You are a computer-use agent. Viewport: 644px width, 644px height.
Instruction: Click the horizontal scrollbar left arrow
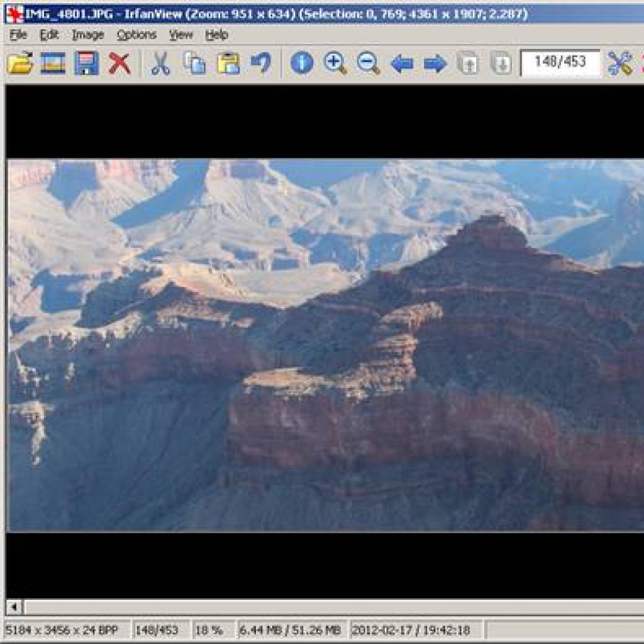pyautogui.click(x=14, y=607)
